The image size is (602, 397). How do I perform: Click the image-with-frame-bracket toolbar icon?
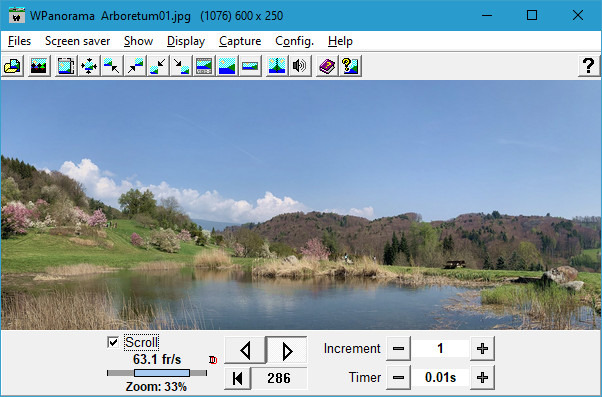66,66
